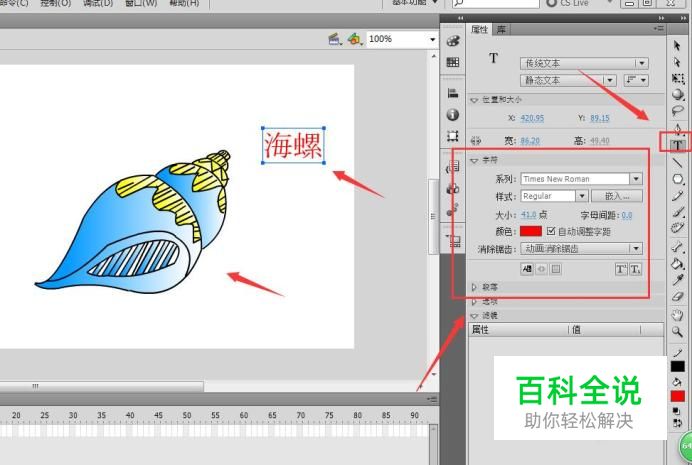692x465 pixels.
Task: Open the Info panel icon
Action: click(453, 115)
